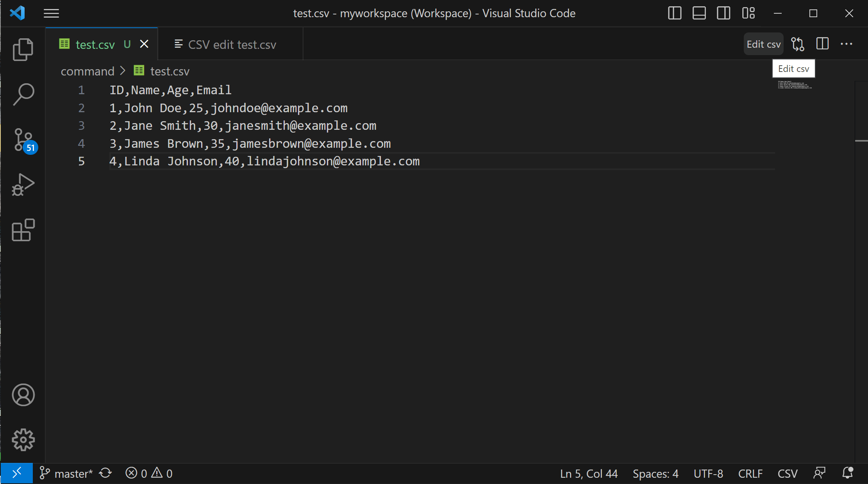Toggle the secondary side bar layout button

coord(723,13)
